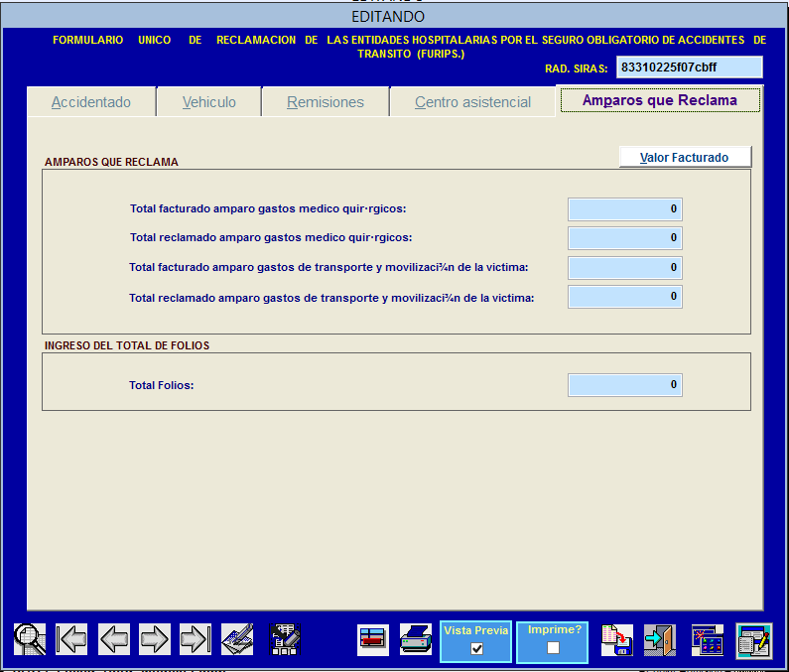This screenshot has width=789, height=672.
Task: Go to Centro asistencial tab
Action: click(x=472, y=102)
